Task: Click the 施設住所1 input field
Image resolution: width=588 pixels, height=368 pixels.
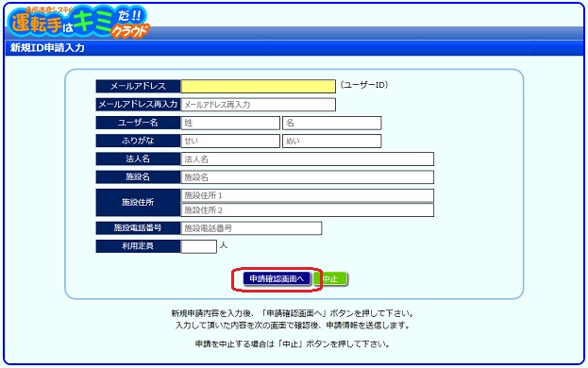Action: click(x=308, y=195)
